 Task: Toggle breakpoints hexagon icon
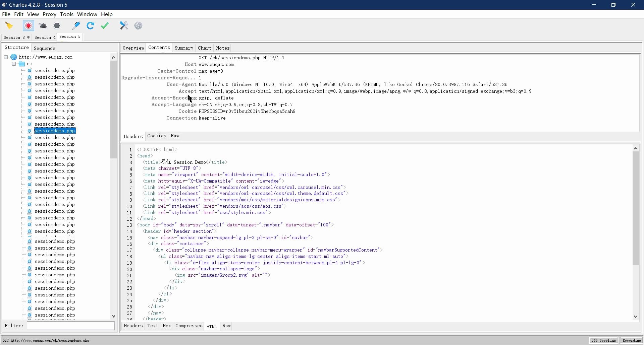pos(57,26)
